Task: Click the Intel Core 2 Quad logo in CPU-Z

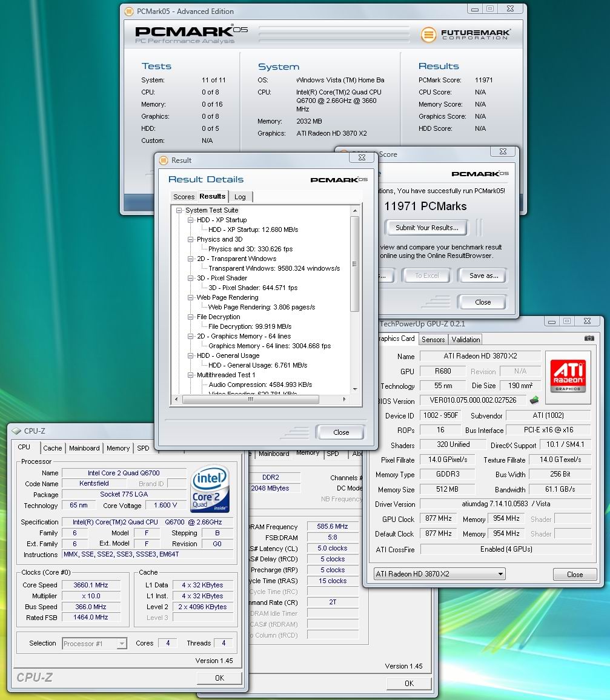Action: (x=210, y=489)
